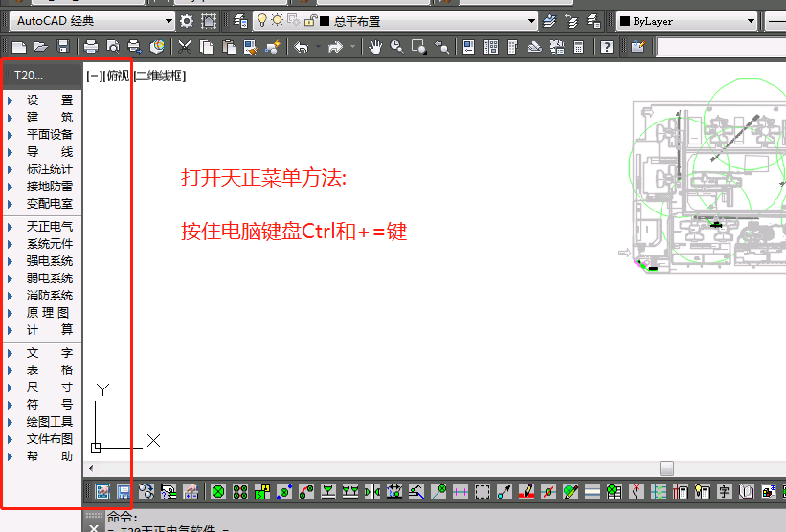This screenshot has height=532, width=786.
Task: Undo the last action with the Undo arrow
Action: click(x=301, y=47)
